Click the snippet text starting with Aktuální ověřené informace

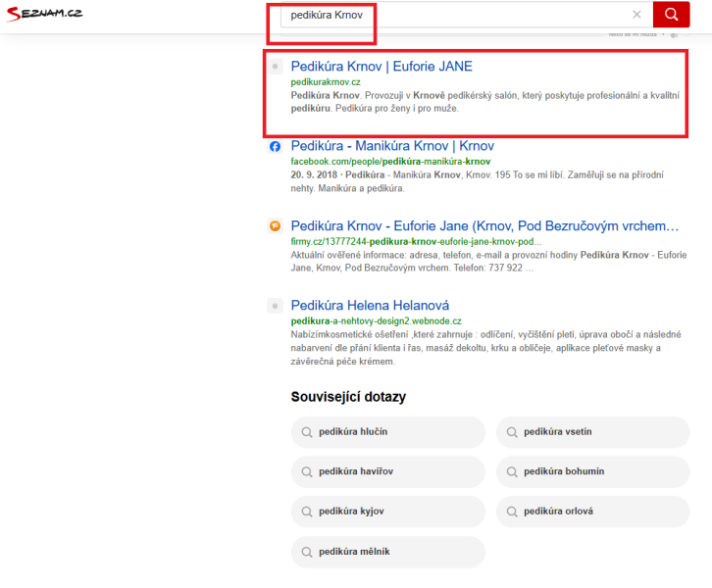click(488, 262)
